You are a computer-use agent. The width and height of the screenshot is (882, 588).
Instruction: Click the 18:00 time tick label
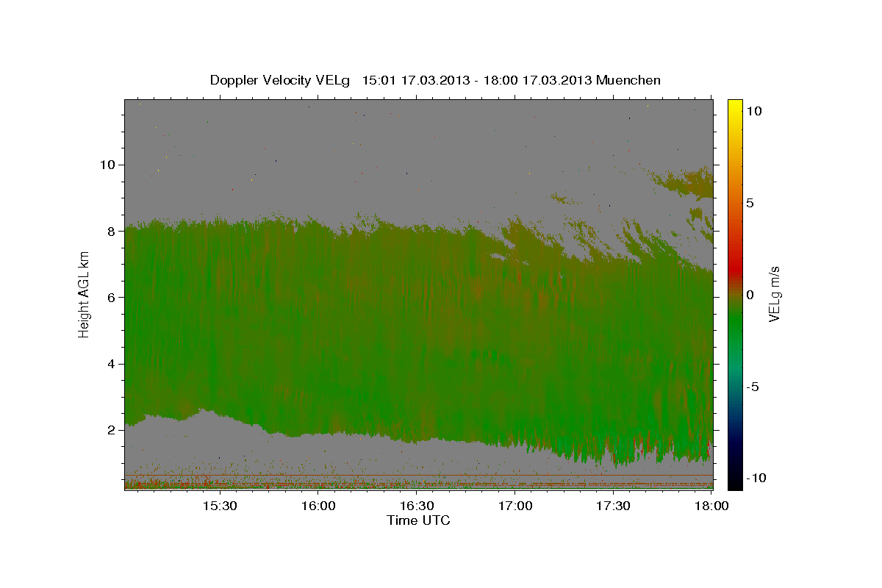(x=712, y=506)
